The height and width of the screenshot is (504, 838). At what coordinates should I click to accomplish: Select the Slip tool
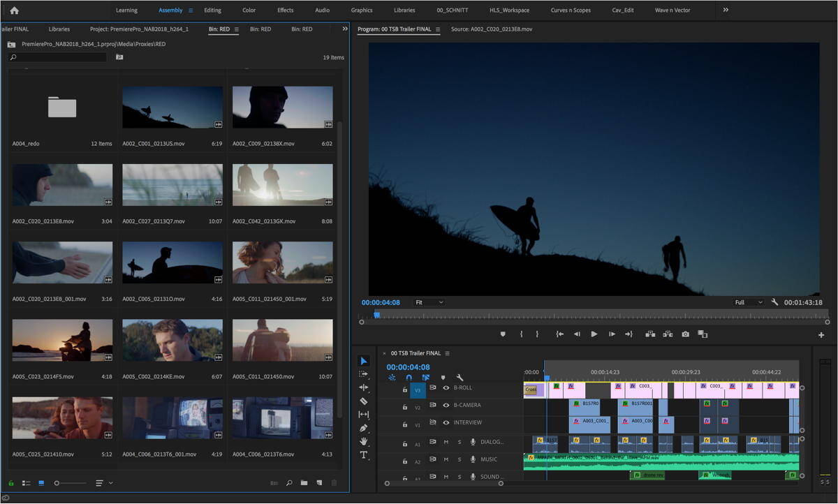click(x=364, y=415)
